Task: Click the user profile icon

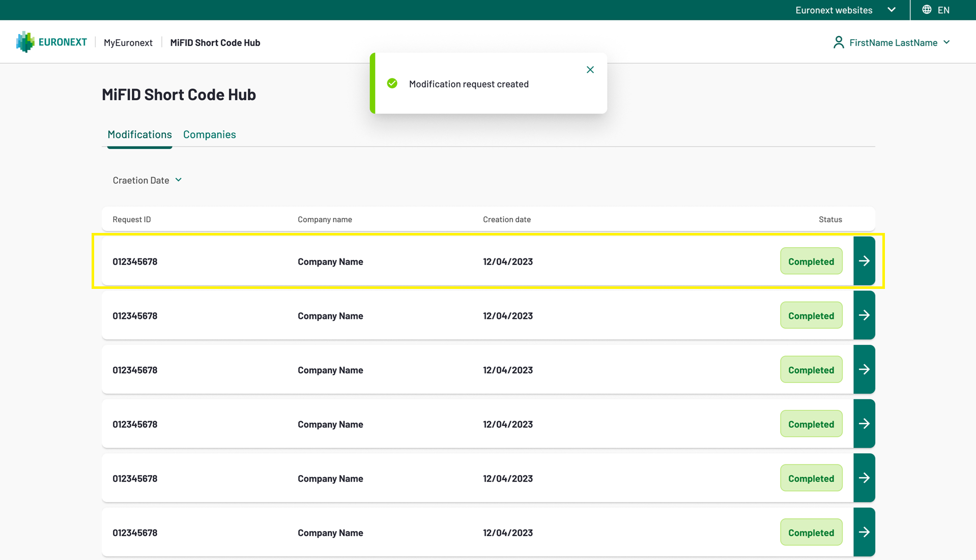Action: tap(838, 42)
